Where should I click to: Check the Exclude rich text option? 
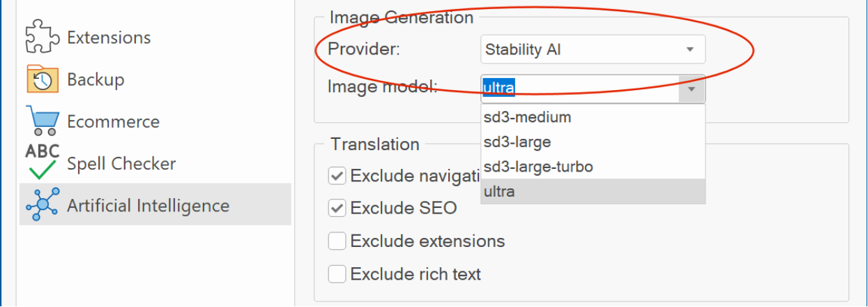(337, 274)
